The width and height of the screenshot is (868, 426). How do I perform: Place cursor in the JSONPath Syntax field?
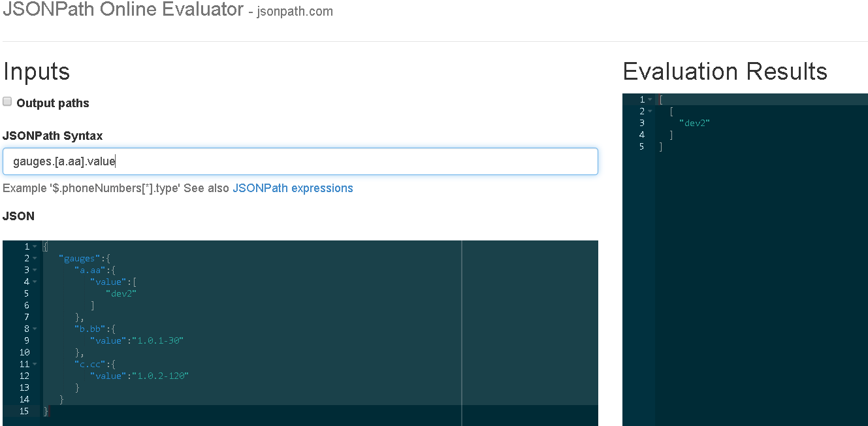click(x=300, y=161)
